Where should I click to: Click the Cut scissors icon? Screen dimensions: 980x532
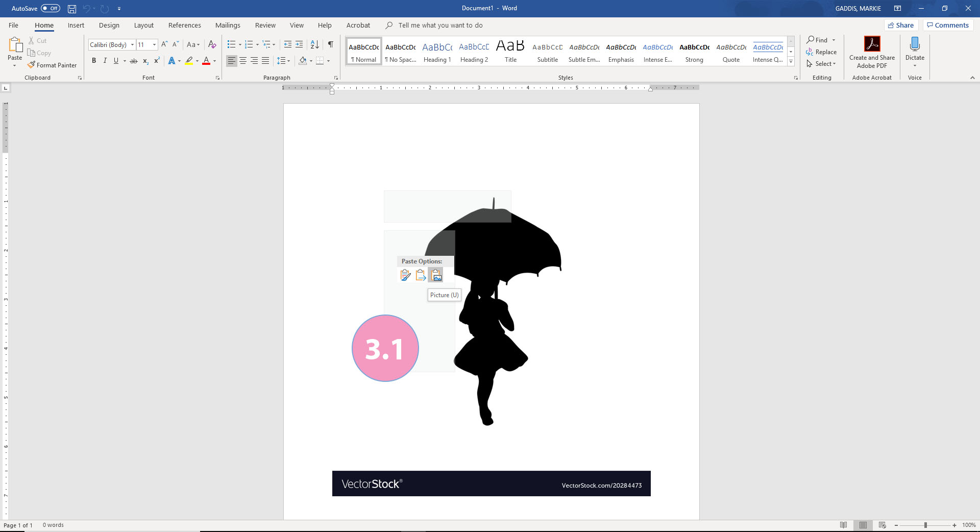(32, 41)
